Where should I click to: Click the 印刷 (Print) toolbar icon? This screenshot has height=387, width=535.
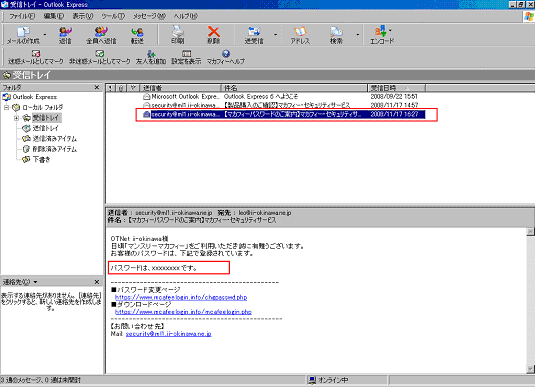(178, 35)
